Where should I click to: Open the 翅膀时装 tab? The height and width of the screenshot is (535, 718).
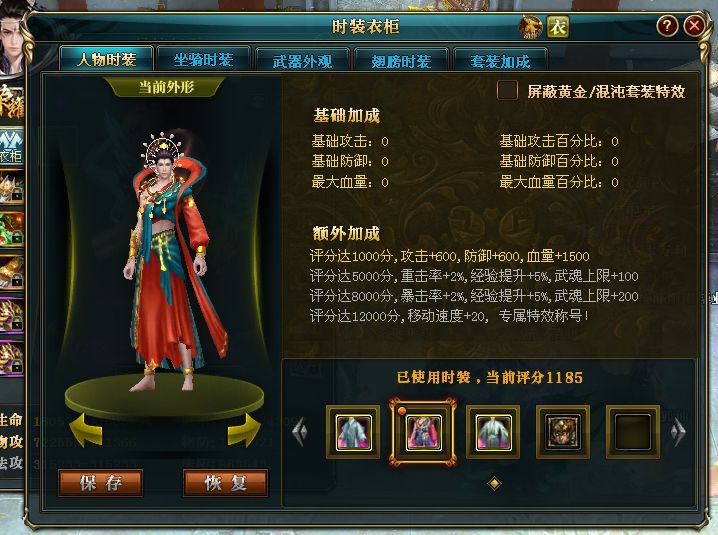tap(401, 60)
